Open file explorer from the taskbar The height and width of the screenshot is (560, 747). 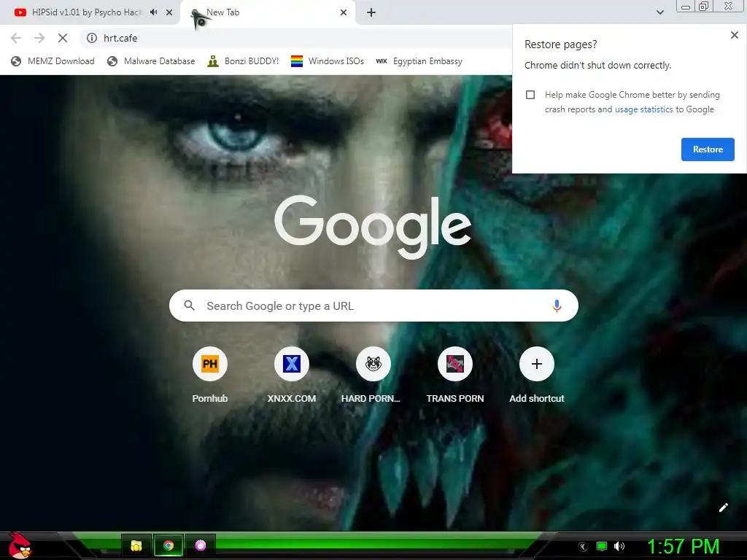(x=136, y=545)
